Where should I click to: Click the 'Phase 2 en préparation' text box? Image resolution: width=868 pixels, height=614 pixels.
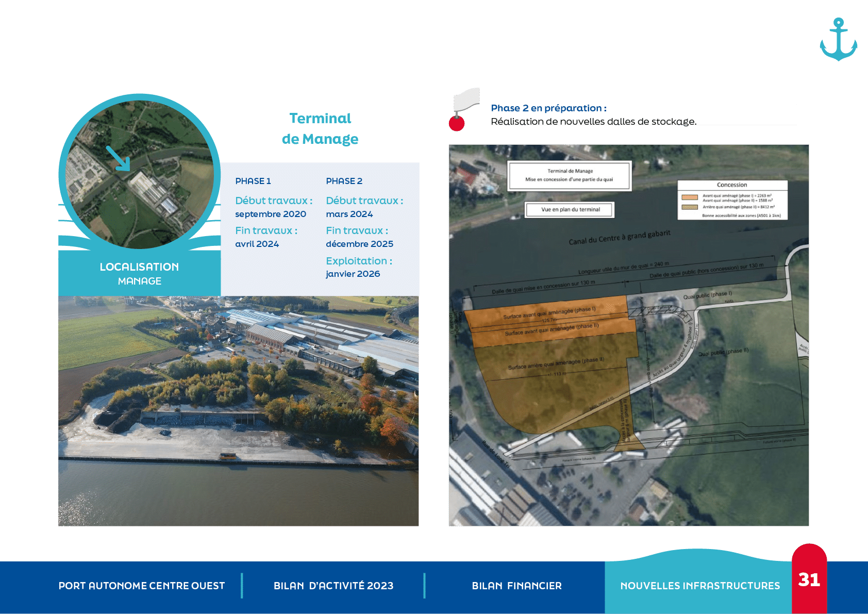(x=643, y=114)
